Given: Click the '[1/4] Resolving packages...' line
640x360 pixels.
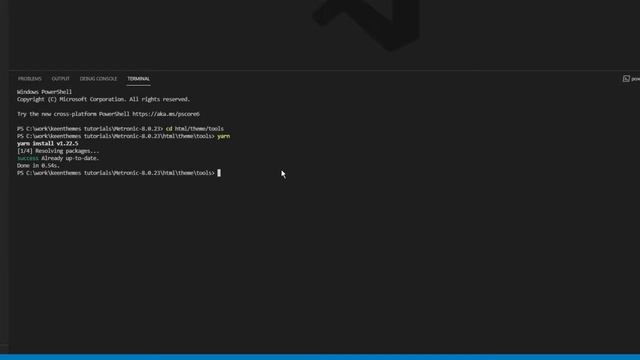Looking at the screenshot, I should (58, 151).
